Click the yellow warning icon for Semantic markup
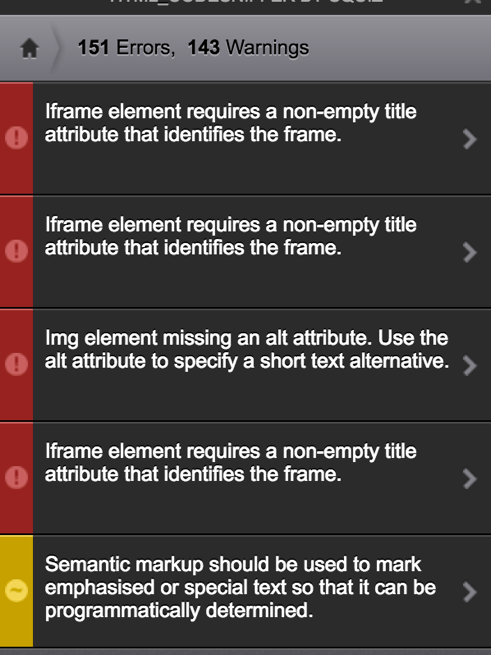The image size is (491, 655). pos(17,591)
